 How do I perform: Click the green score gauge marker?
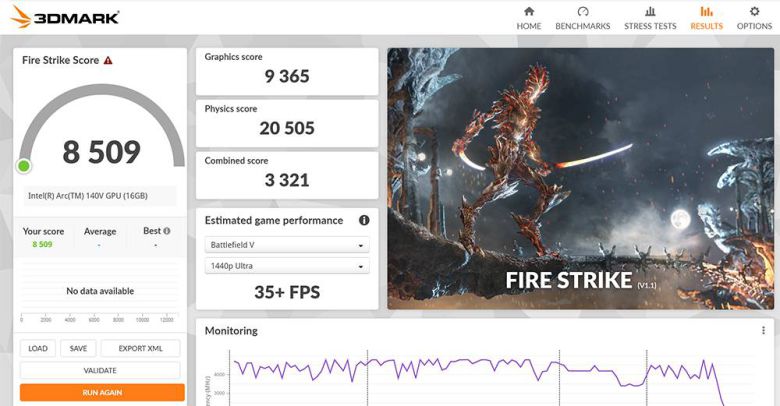tap(23, 166)
